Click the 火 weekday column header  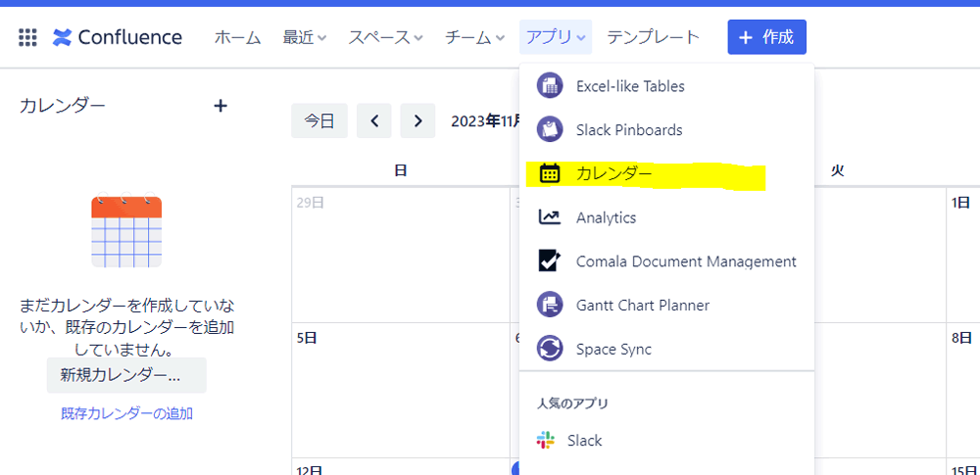[x=838, y=170]
